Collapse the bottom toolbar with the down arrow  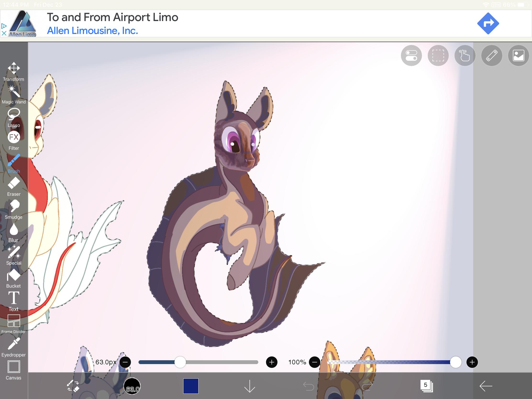tap(250, 386)
